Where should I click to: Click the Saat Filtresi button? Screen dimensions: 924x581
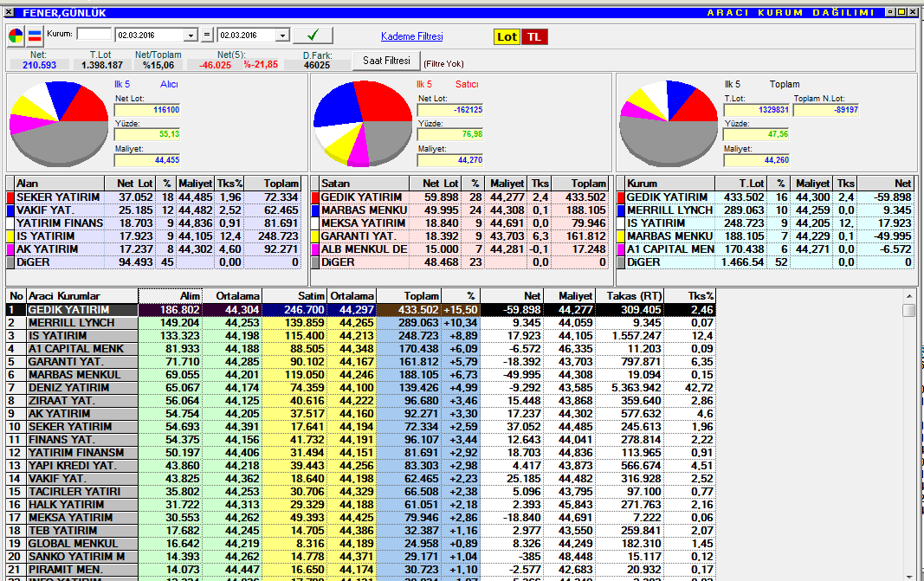click(x=386, y=61)
